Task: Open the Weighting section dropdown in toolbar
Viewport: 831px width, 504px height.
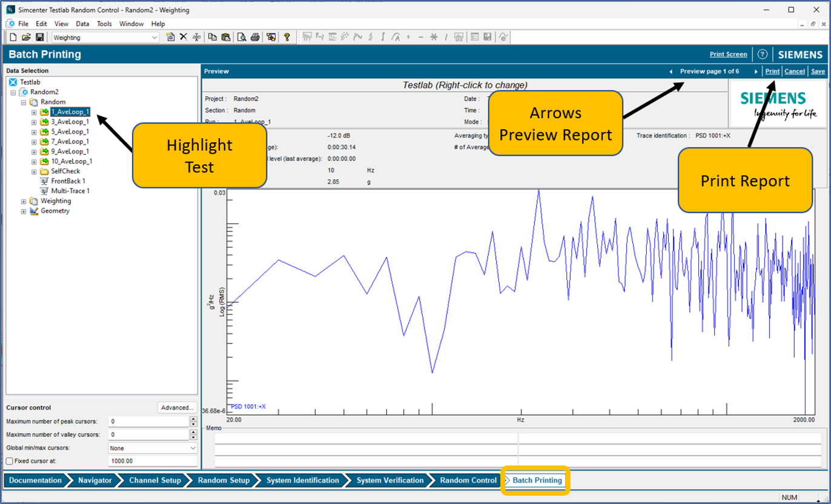Action: pos(154,38)
